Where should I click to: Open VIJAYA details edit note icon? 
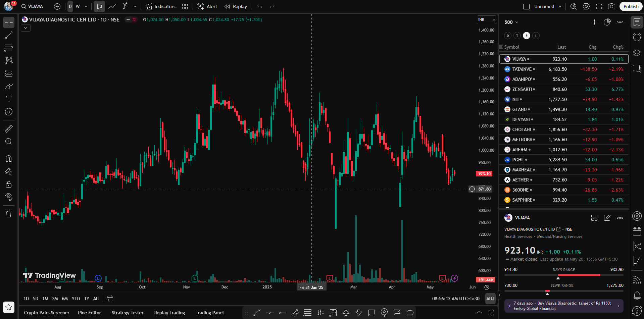tap(607, 218)
